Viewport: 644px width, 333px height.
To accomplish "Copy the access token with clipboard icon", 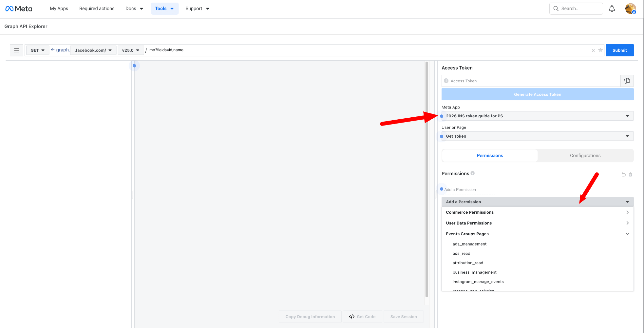I will (x=627, y=81).
